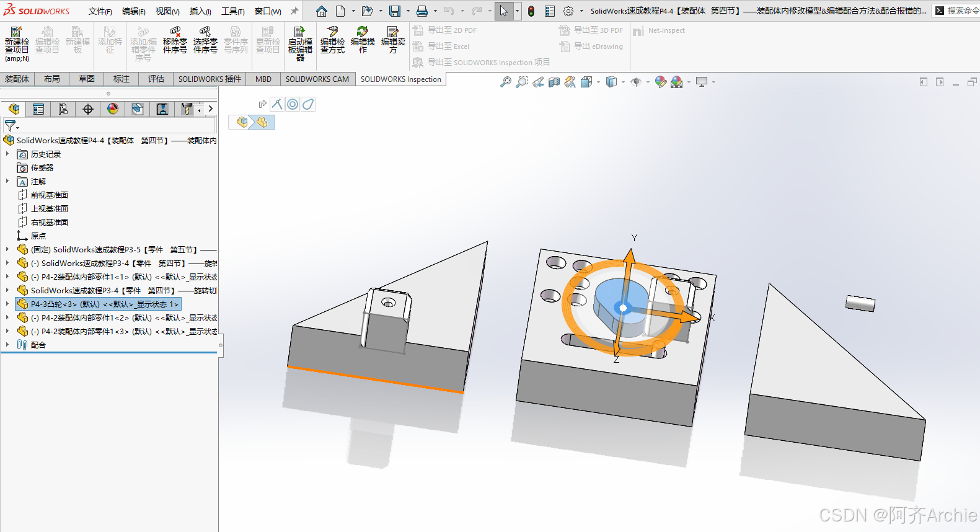The image size is (980, 532).
Task: Open the 窗口(W) menu
Action: click(x=268, y=11)
